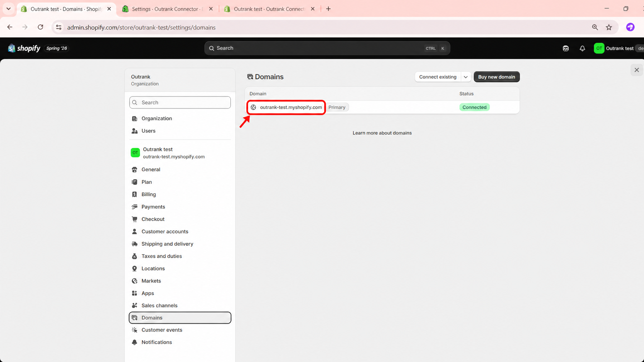Screen dimensions: 644x362
Task: Reload the page
Action: 41,27
